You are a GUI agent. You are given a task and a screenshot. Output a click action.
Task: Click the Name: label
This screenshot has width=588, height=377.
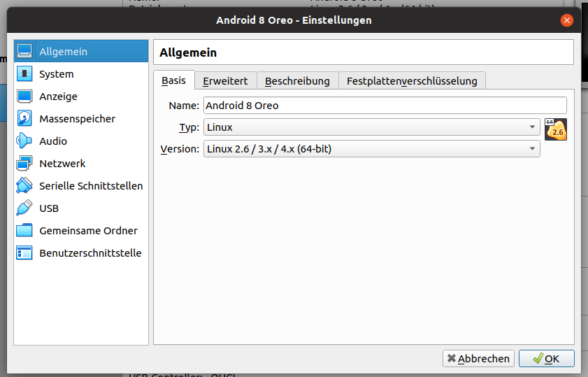point(184,106)
